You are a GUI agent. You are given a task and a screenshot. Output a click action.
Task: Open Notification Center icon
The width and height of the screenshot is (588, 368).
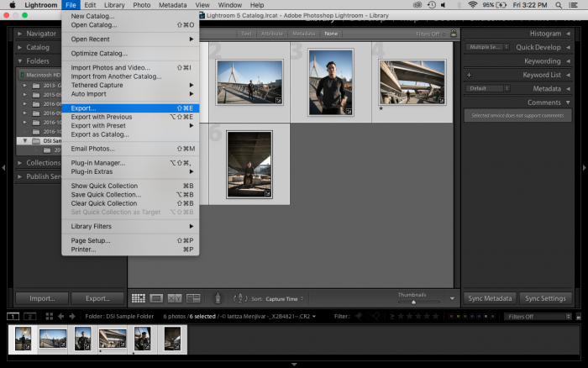pyautogui.click(x=574, y=5)
